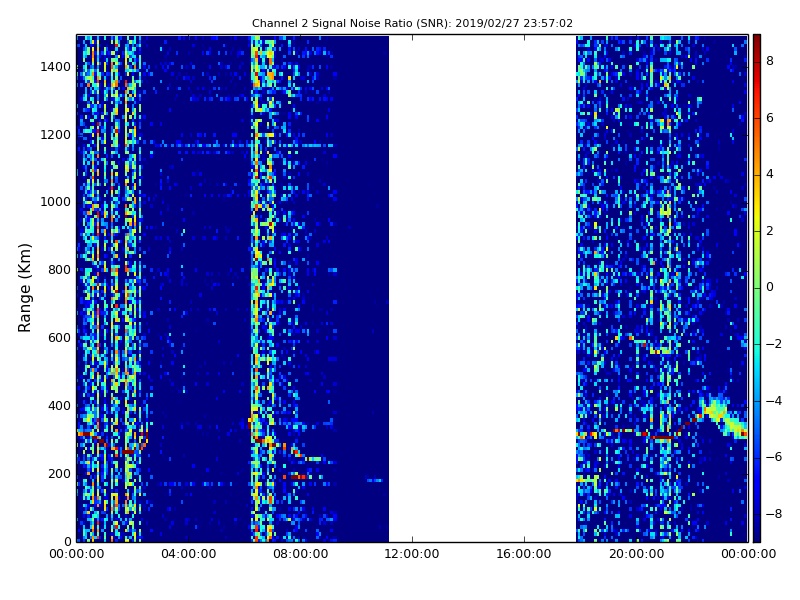This screenshot has width=800, height=600.
Task: Click the colorbar value −4 label
Action: tap(774, 401)
